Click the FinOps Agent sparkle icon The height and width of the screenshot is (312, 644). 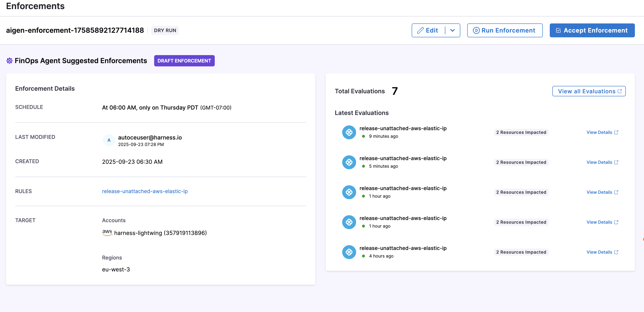9,61
